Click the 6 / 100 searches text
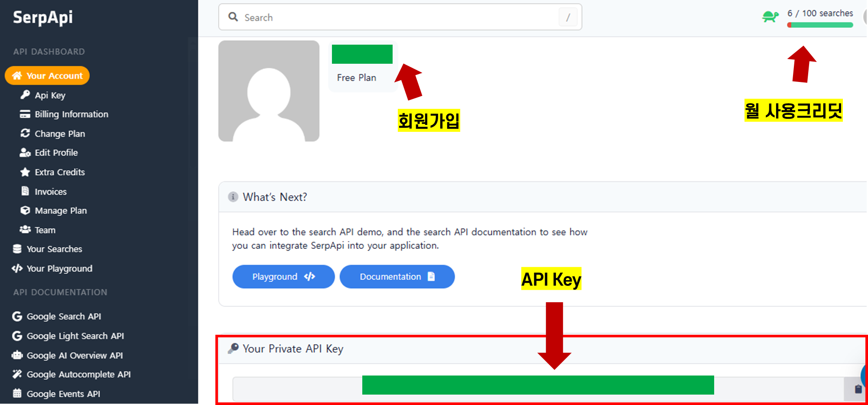Screen dimensions: 868x405 (820, 13)
